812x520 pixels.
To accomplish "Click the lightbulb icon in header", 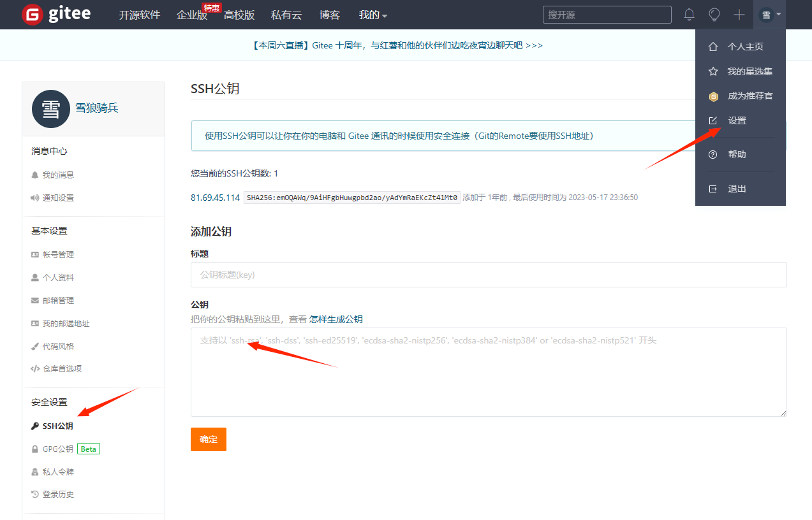I will [x=714, y=15].
